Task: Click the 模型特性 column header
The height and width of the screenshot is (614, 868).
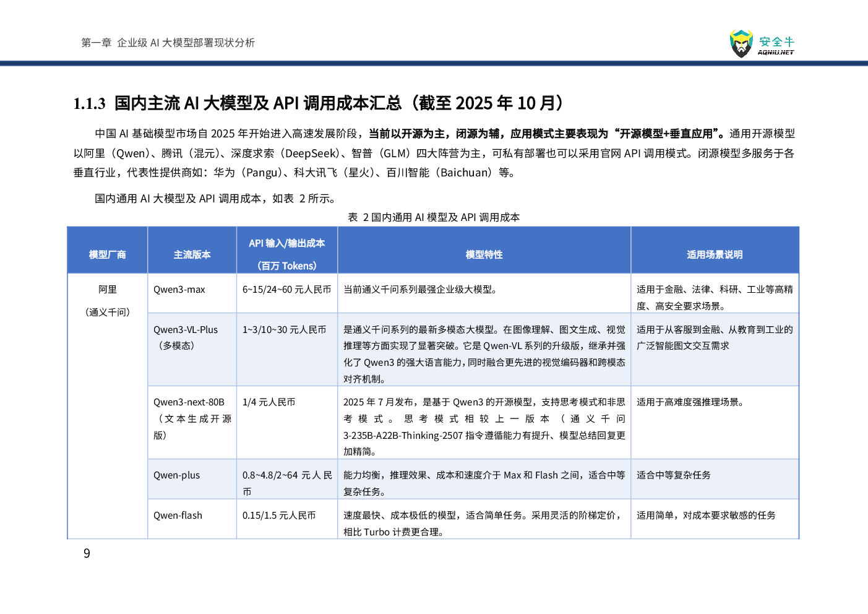Action: (x=484, y=254)
